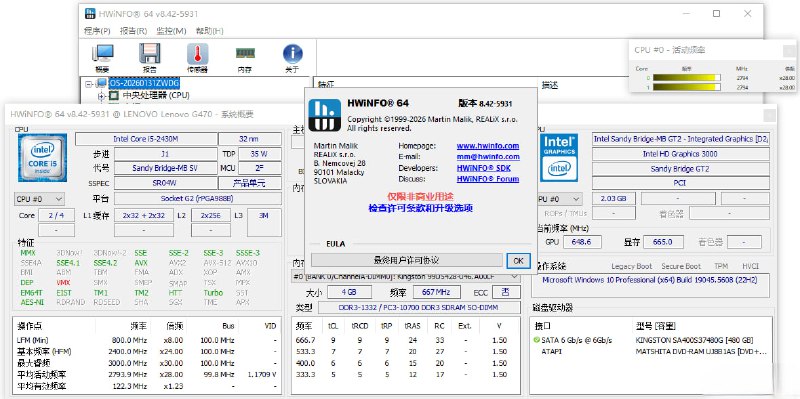Viewport: 800px width, 399px height.
Task: Click the Intel Core i5 logo badge
Action: tap(42, 158)
